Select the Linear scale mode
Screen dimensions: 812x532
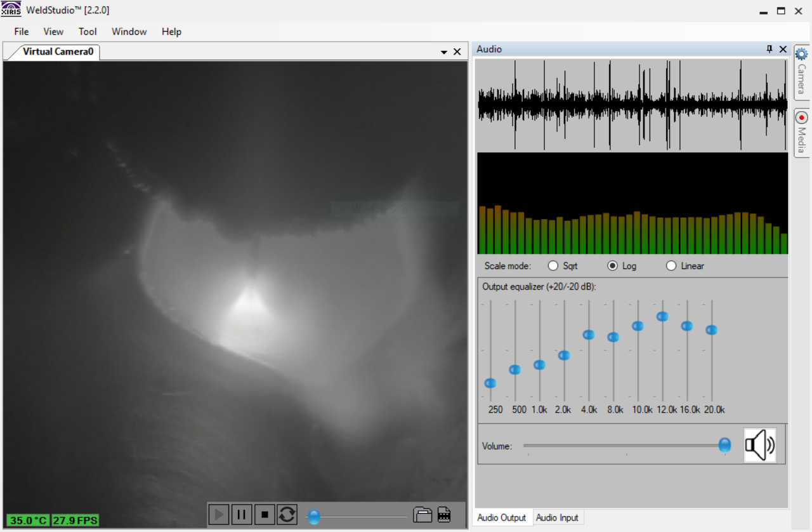[671, 265]
